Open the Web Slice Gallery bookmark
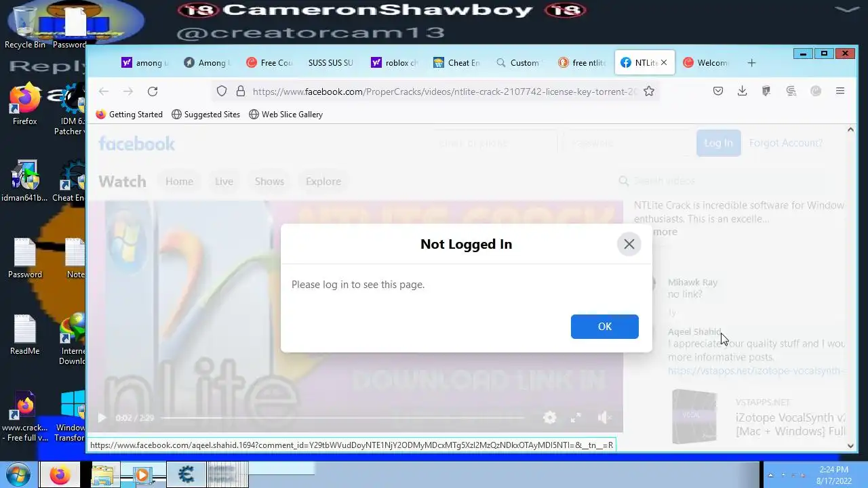The width and height of the screenshot is (868, 488). coord(285,115)
